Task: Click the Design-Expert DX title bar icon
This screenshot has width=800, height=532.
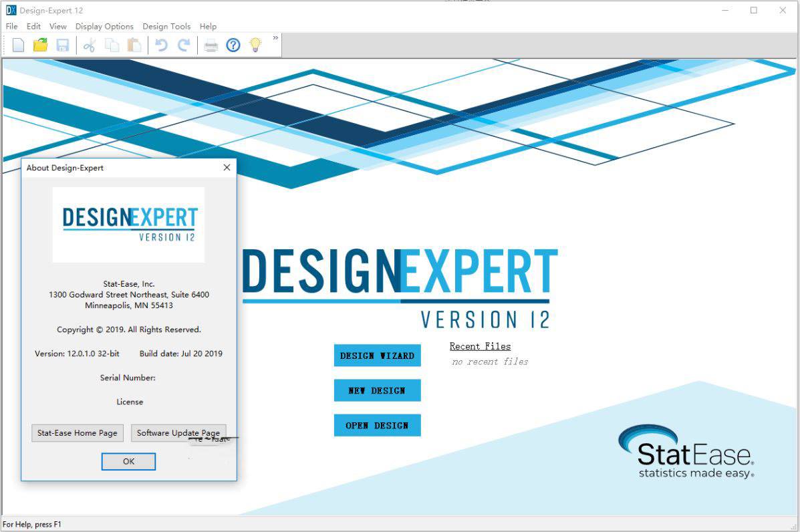Action: (11, 10)
